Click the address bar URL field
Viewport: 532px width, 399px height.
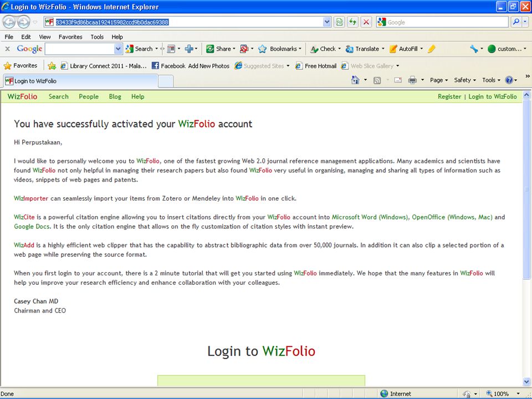pos(188,22)
